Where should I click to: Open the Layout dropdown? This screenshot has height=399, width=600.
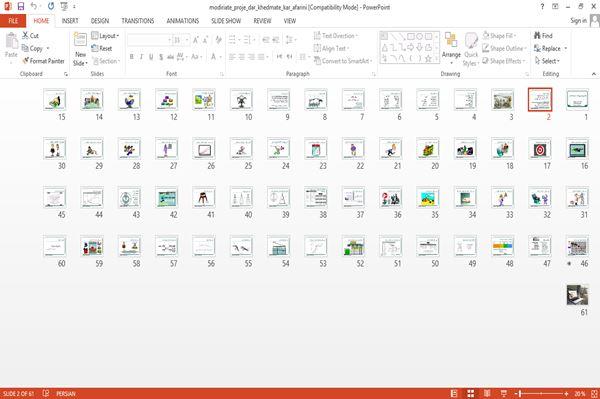[x=105, y=36]
